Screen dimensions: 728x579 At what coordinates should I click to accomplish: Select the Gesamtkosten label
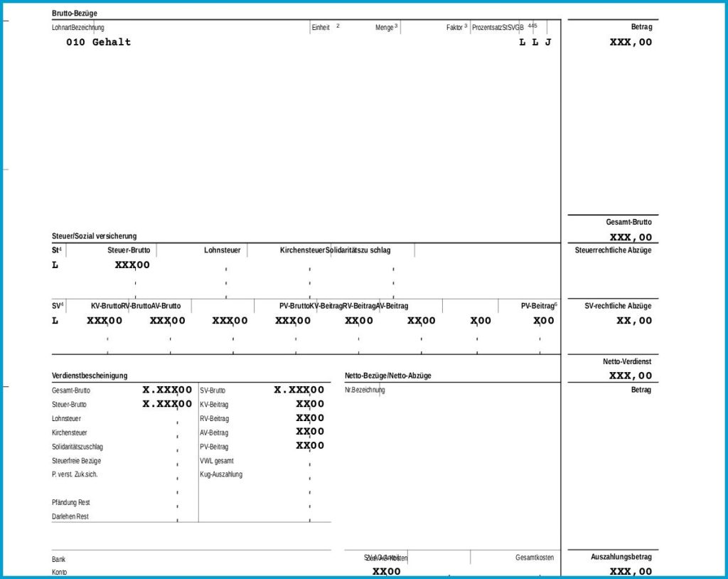coord(535,557)
